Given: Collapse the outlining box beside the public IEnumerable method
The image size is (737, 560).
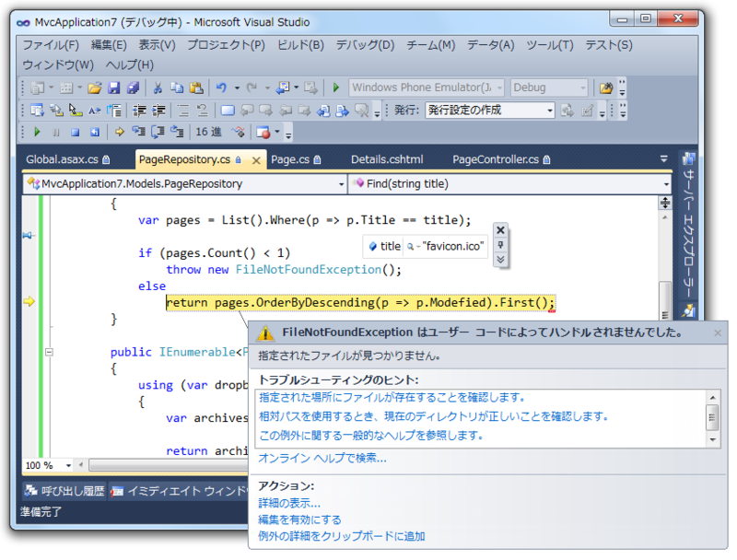Looking at the screenshot, I should click(x=49, y=352).
